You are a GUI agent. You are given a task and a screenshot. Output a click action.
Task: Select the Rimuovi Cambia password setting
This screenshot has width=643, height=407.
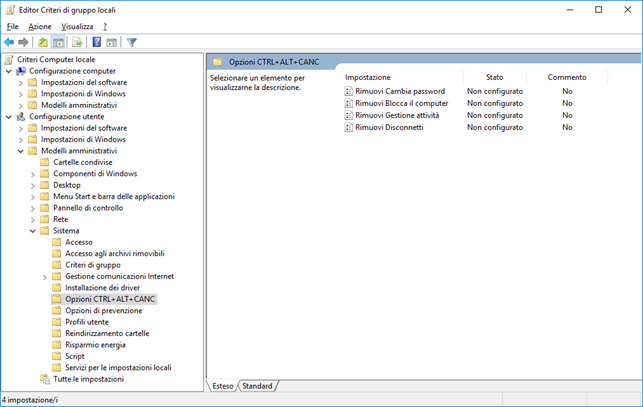coord(400,91)
